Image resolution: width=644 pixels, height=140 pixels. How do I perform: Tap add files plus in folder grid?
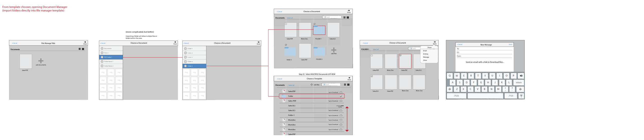pos(334,50)
